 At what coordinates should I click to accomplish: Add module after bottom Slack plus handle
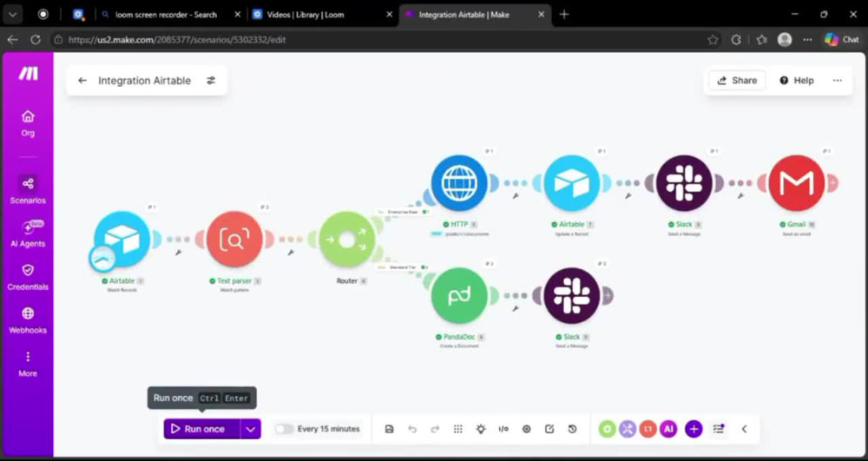pyautogui.click(x=608, y=295)
